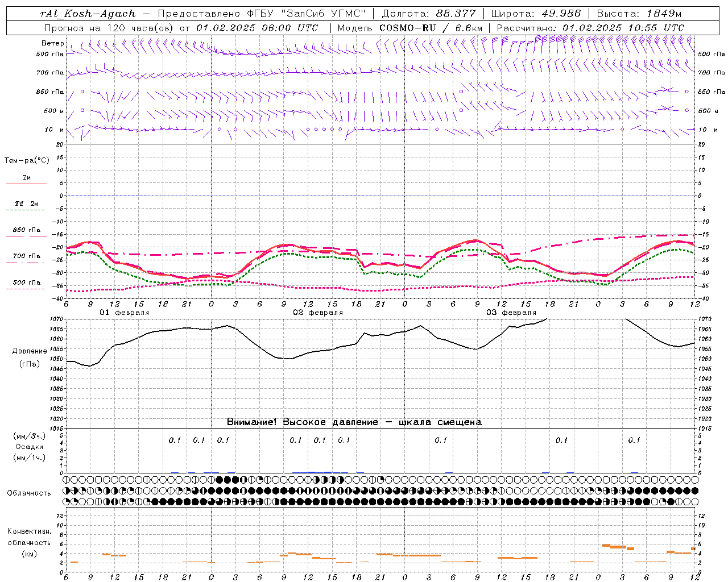Click the Модель COSMO-RU / 6.6км label
Viewport: 728px width, 582px height.
click(x=410, y=28)
